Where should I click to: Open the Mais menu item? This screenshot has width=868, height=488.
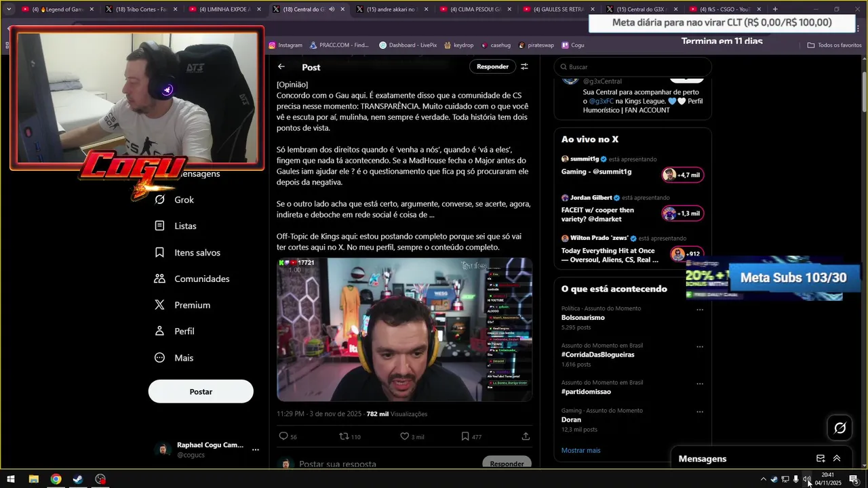[x=174, y=358]
